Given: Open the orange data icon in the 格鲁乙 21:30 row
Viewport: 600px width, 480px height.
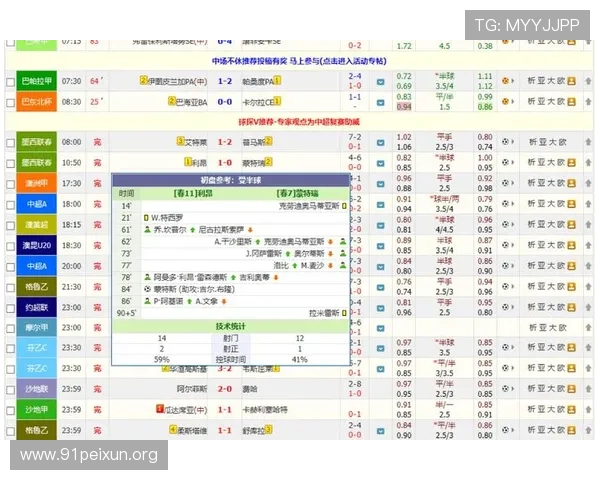Looking at the screenshot, I should pyautogui.click(x=571, y=286).
